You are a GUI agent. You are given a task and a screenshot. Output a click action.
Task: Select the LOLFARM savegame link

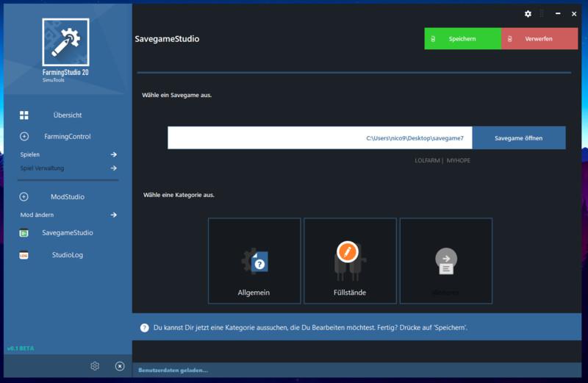[x=426, y=159]
